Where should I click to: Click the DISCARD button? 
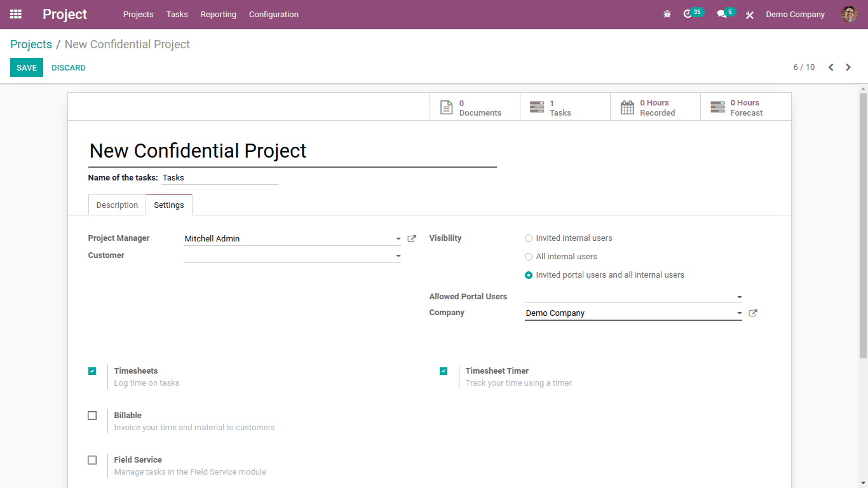[69, 67]
